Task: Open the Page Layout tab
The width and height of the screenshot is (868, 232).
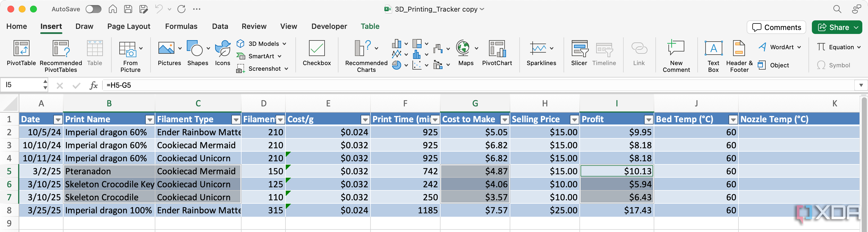Action: click(x=128, y=26)
